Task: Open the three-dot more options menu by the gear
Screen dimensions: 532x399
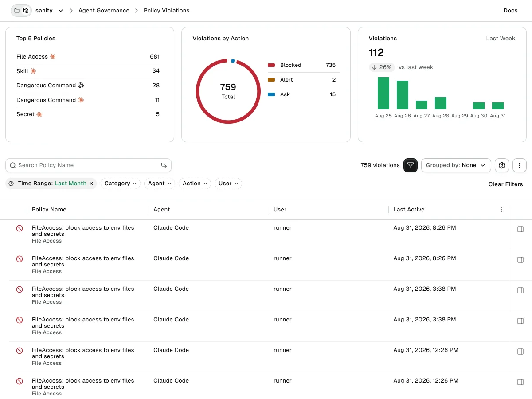Action: (x=520, y=165)
